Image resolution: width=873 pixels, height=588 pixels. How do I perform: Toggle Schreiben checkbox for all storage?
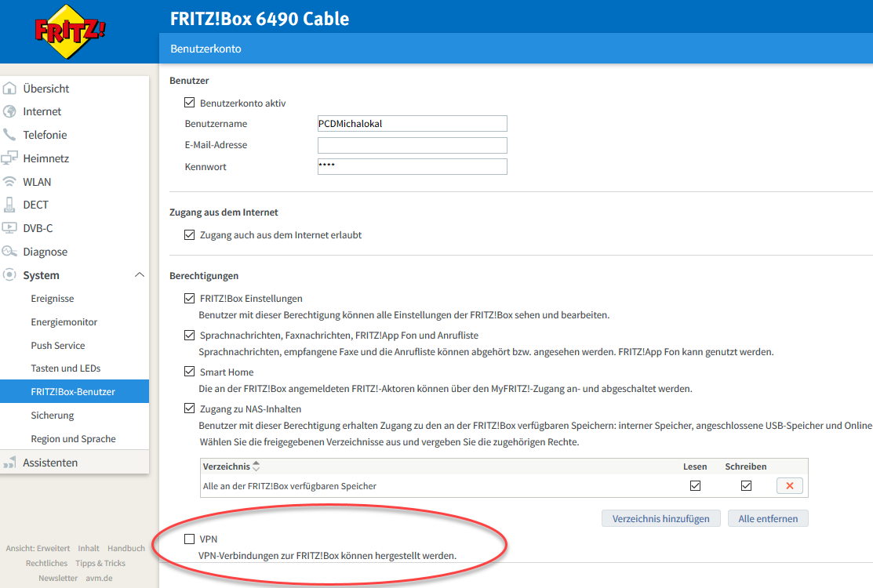[x=746, y=485]
